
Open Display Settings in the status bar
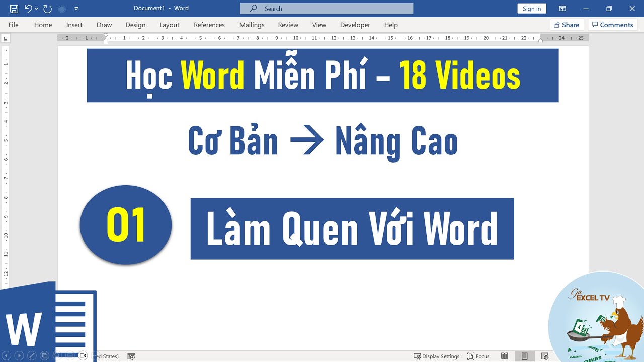pos(436,356)
